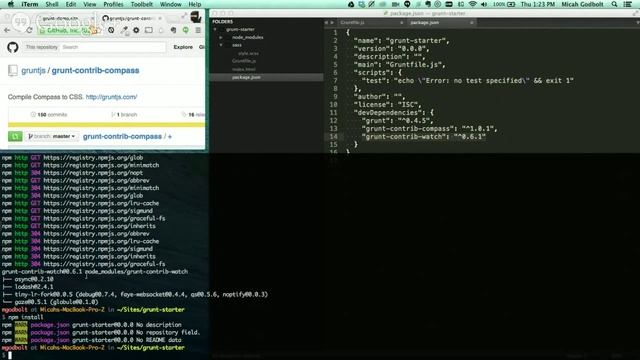Collapse the grunt-starter folder in sidebar
640x360 pixels.
point(215,29)
